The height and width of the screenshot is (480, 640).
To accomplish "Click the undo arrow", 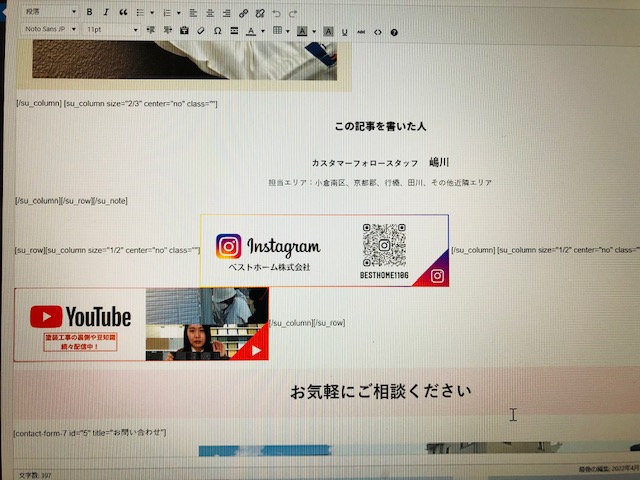I will 277,13.
